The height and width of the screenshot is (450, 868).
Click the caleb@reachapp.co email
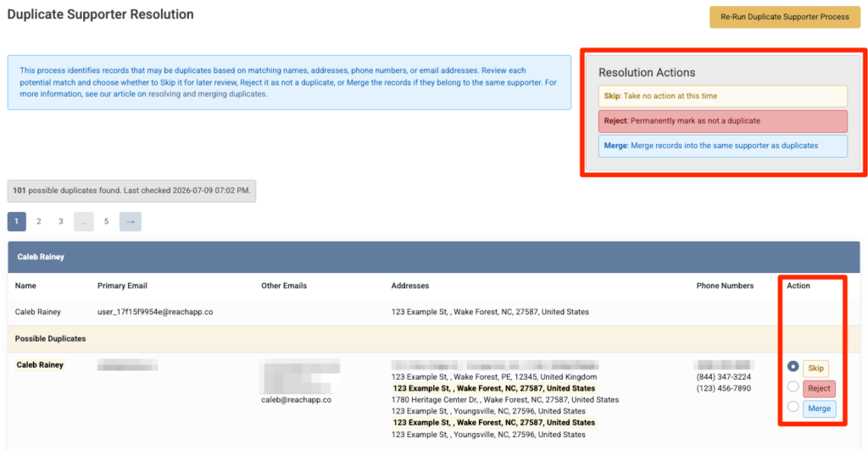[296, 400]
